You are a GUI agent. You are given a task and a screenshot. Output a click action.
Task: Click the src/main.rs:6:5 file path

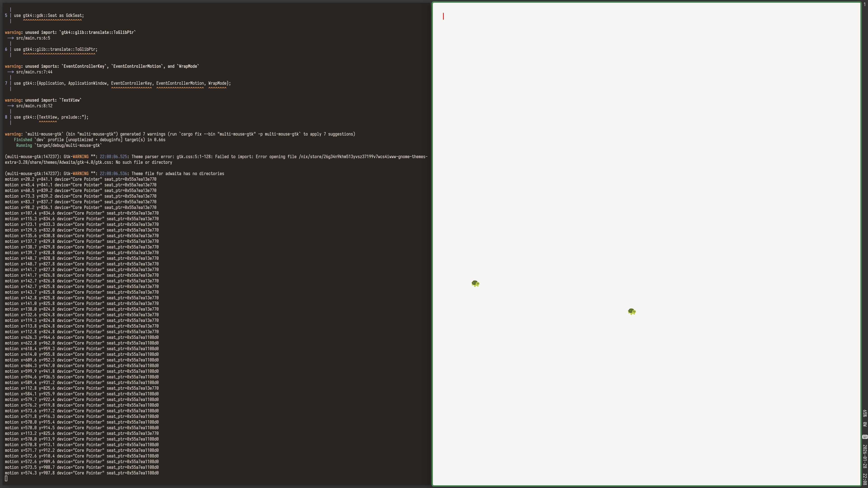33,38
